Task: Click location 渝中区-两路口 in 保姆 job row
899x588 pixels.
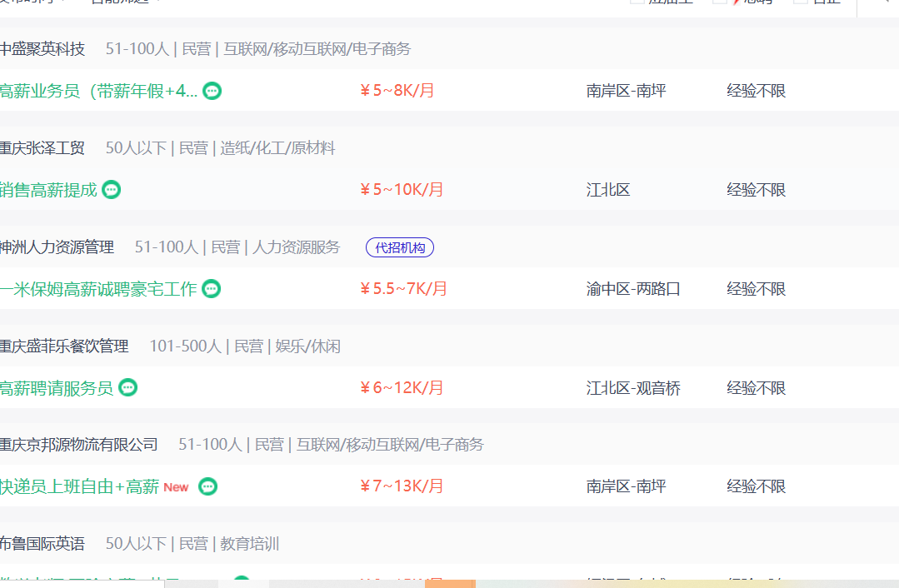Action: point(633,289)
